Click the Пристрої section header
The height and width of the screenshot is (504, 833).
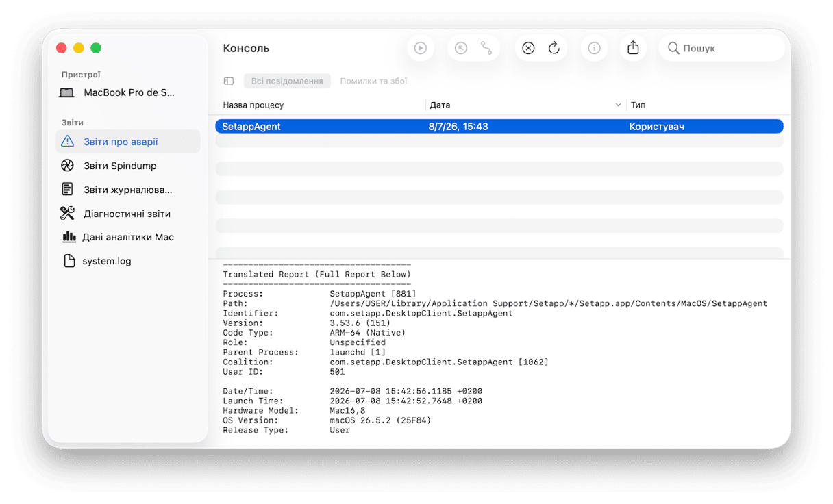click(x=81, y=75)
